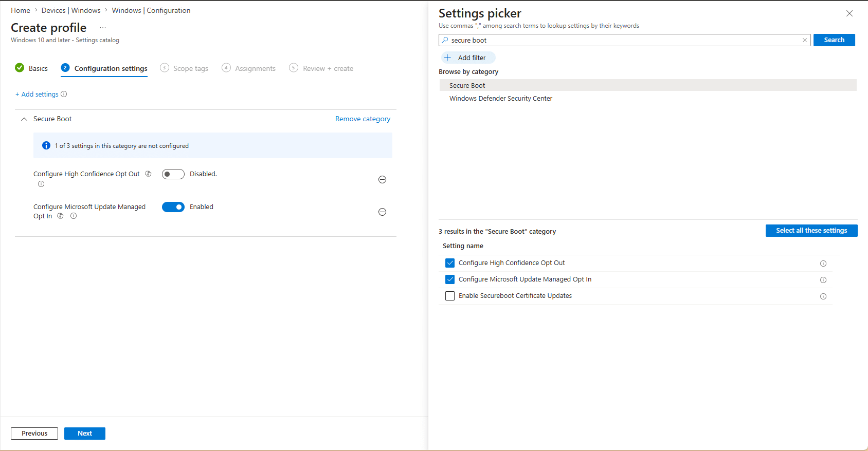868x451 pixels.
Task: Select Windows Defender Security Center category
Action: coord(500,99)
